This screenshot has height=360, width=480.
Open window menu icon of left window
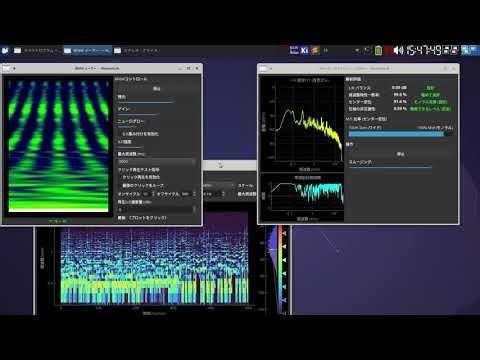tap(6, 68)
